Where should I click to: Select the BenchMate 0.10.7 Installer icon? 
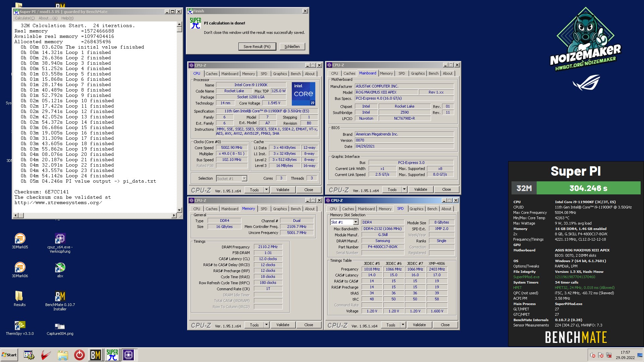pos(60,301)
